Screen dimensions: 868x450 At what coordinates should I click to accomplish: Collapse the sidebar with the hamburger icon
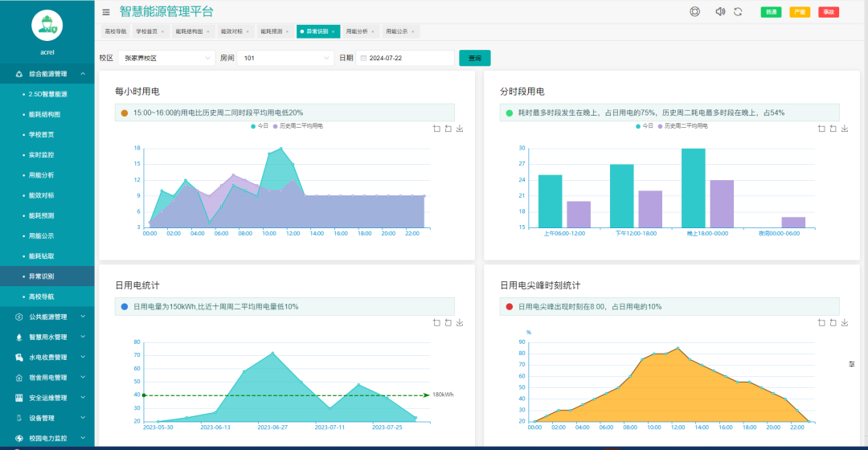(106, 11)
